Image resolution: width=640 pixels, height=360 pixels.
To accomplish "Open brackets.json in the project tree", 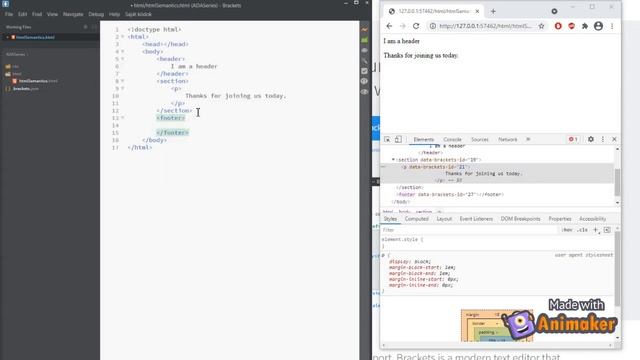I will [25, 89].
